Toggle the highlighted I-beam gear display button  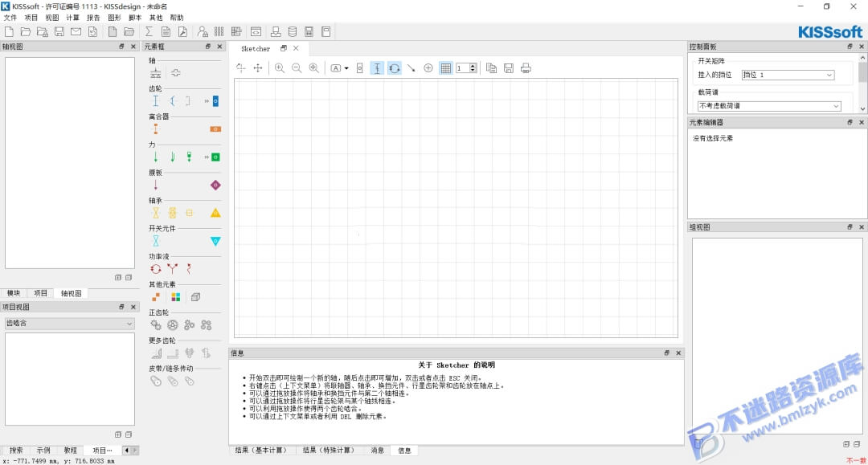(x=377, y=68)
